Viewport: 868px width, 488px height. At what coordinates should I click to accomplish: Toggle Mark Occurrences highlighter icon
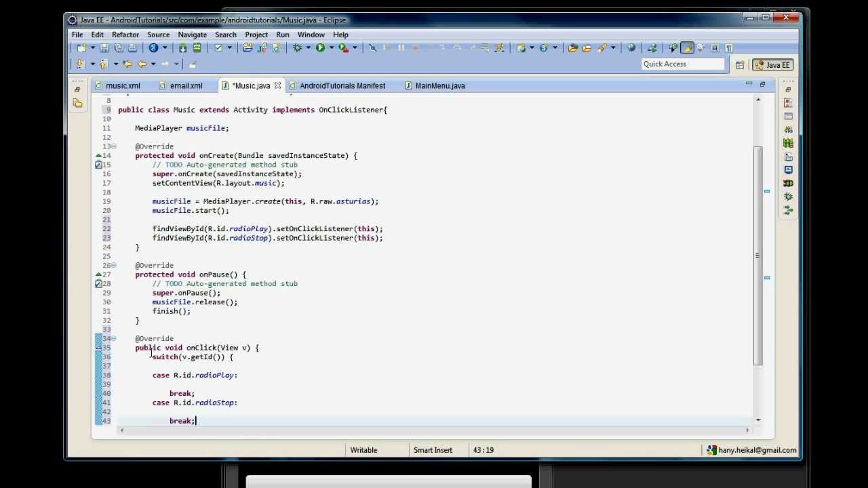687,48
